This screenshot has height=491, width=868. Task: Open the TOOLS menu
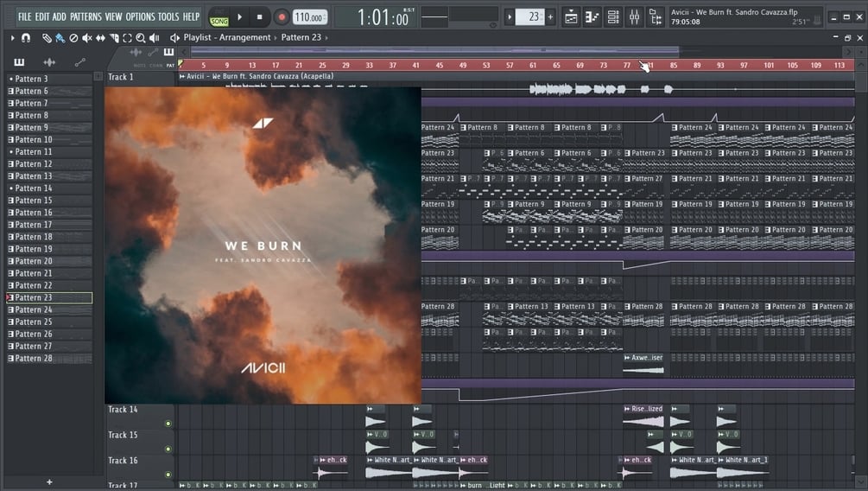click(168, 16)
